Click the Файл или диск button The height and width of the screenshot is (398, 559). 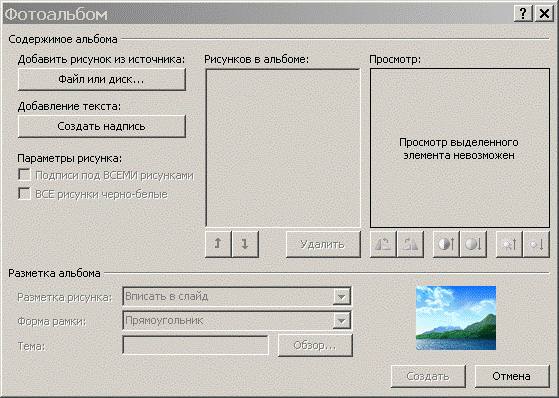(x=102, y=79)
